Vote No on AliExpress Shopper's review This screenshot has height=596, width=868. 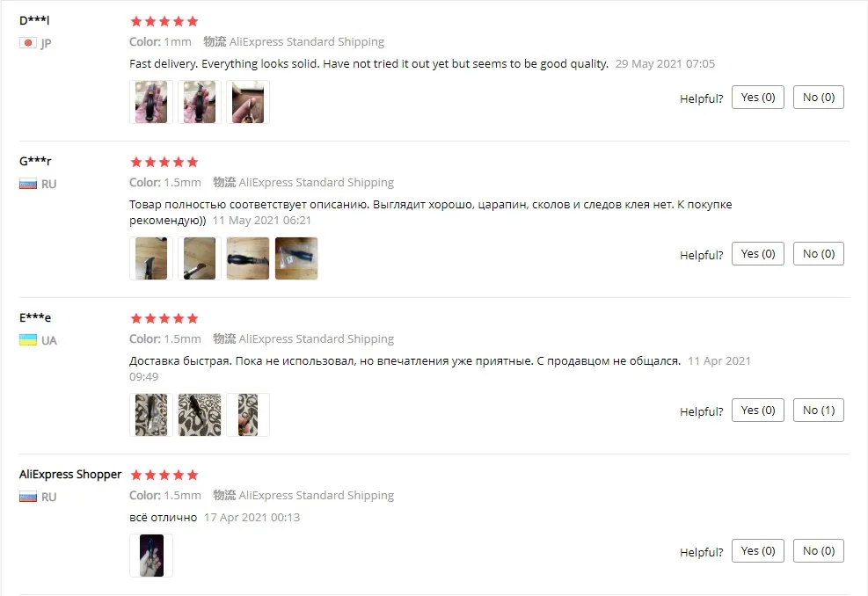pyautogui.click(x=818, y=551)
